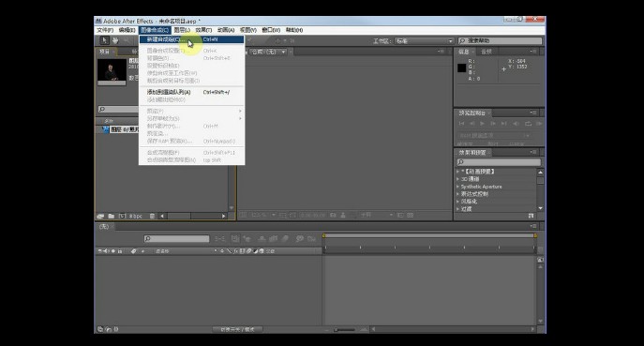Image resolution: width=644 pixels, height=346 pixels.
Task: Select the Hand tool in toolbar
Action: (x=115, y=40)
